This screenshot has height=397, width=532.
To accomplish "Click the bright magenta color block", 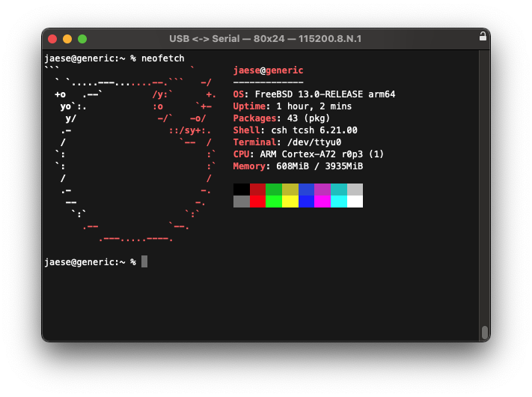I will click(322, 201).
